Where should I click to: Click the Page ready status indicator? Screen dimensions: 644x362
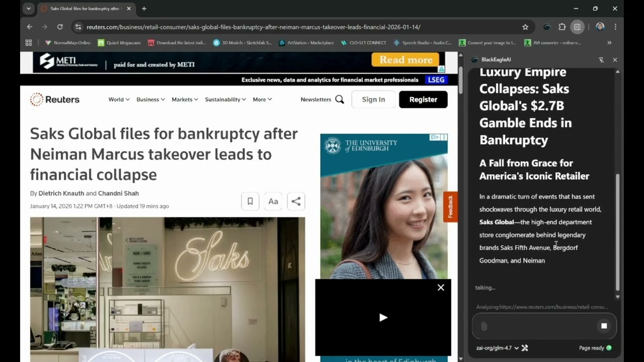click(x=595, y=348)
